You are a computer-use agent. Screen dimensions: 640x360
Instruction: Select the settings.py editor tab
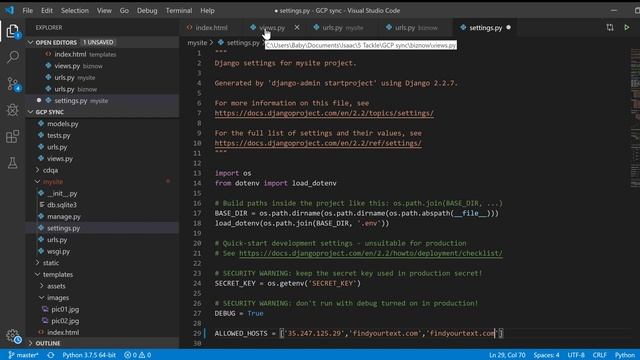pos(485,28)
